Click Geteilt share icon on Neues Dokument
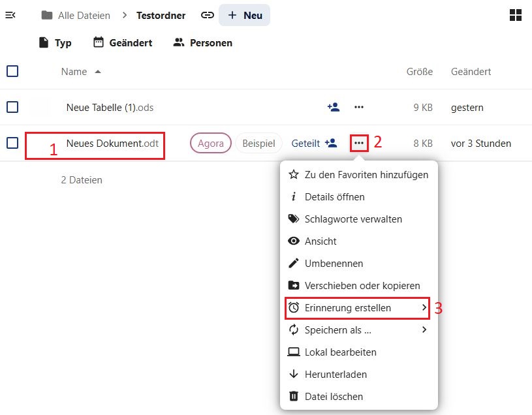 (314, 143)
